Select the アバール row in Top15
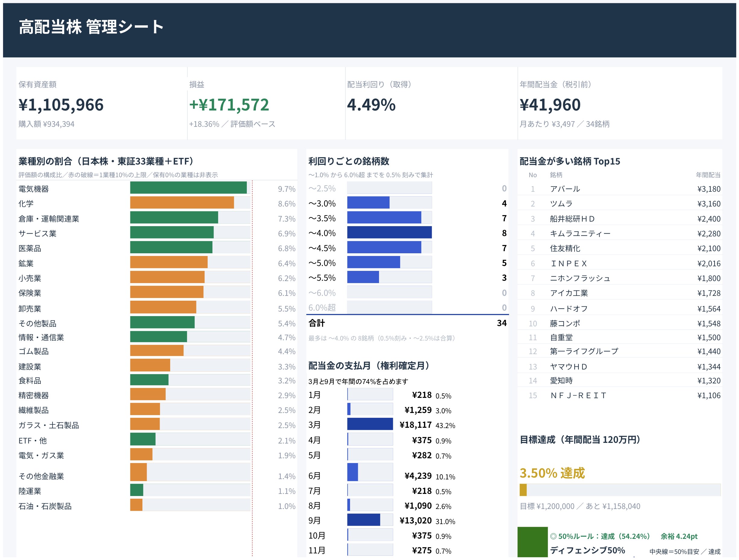The image size is (739, 560). tap(620, 189)
